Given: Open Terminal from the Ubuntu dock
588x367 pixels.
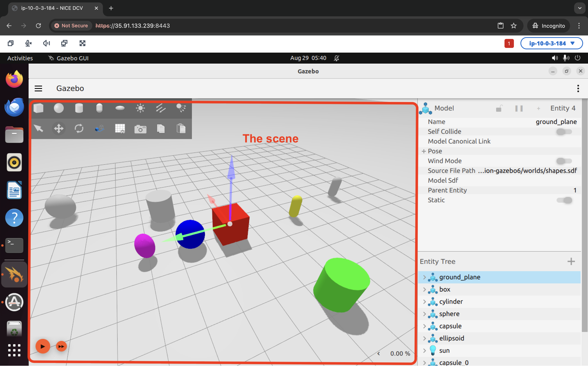Looking at the screenshot, I should tap(14, 245).
